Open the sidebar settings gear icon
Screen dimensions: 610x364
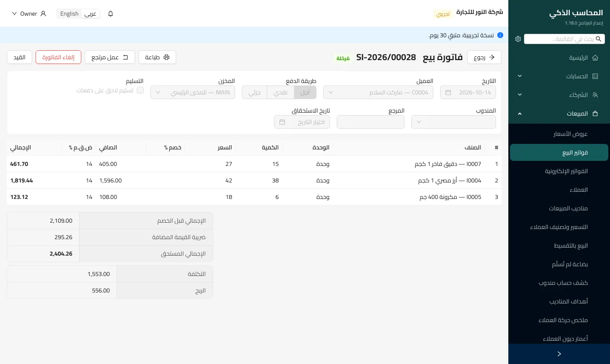[x=518, y=39]
